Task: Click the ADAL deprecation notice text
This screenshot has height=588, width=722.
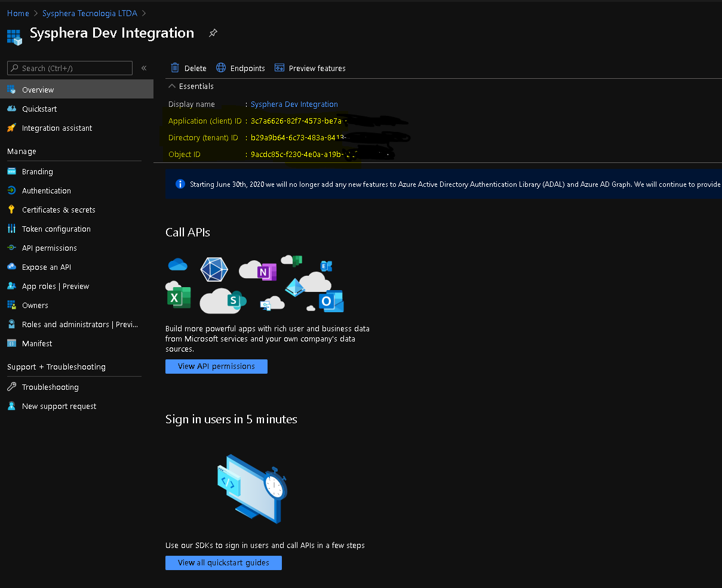Action: pyautogui.click(x=455, y=184)
